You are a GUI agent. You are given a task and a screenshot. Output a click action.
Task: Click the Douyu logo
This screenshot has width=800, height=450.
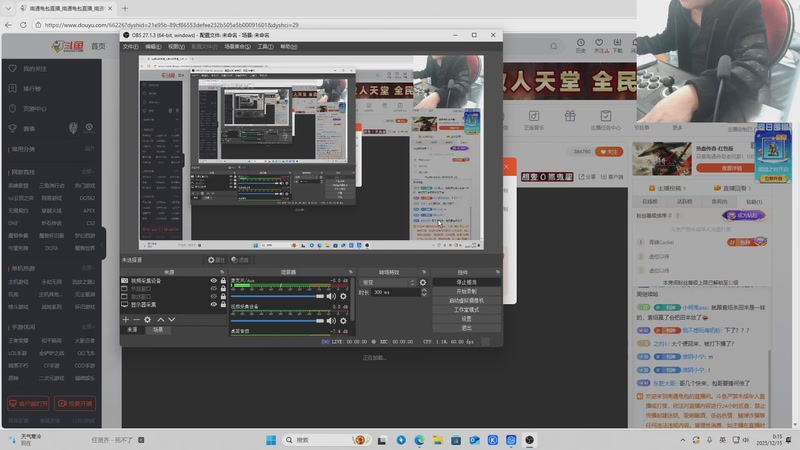[x=69, y=46]
